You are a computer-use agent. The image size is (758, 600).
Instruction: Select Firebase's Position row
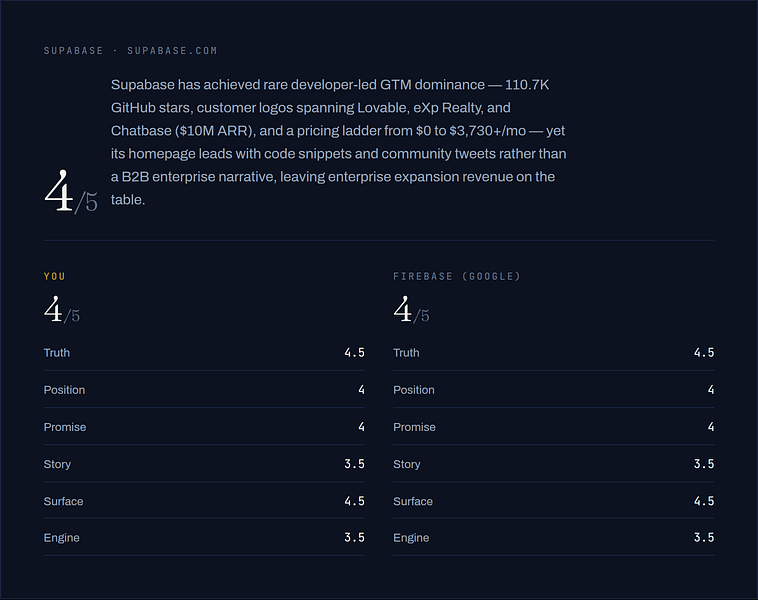pyautogui.click(x=554, y=390)
